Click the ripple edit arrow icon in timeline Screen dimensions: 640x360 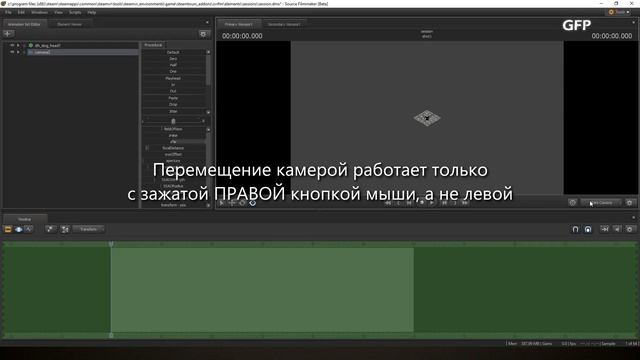click(x=604, y=229)
